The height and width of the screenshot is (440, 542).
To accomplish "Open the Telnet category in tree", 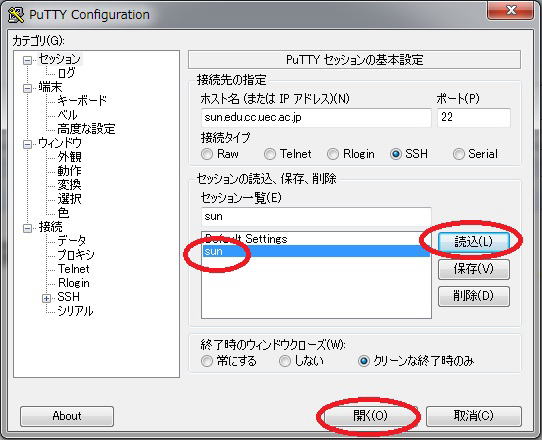I will point(73,269).
